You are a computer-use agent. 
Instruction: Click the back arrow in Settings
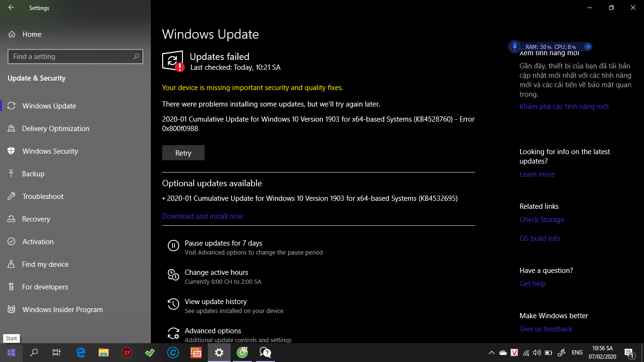pos(11,8)
